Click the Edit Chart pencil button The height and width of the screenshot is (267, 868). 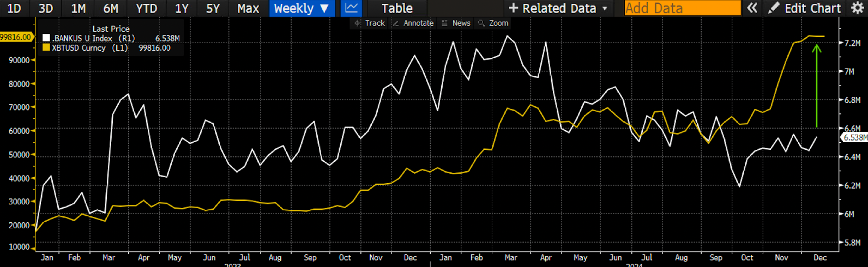coord(805,8)
